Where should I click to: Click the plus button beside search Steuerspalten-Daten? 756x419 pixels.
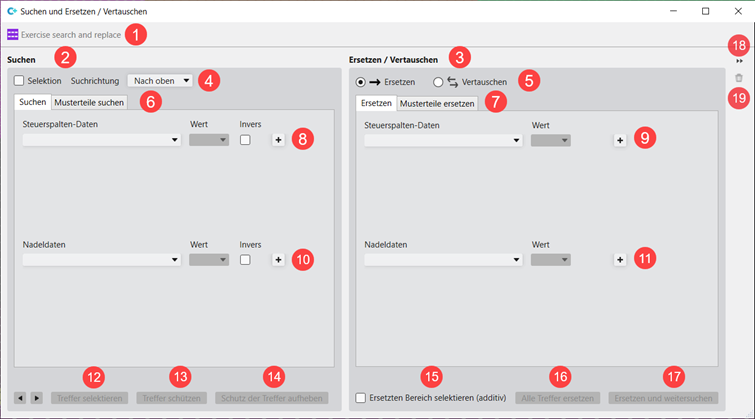tap(278, 140)
